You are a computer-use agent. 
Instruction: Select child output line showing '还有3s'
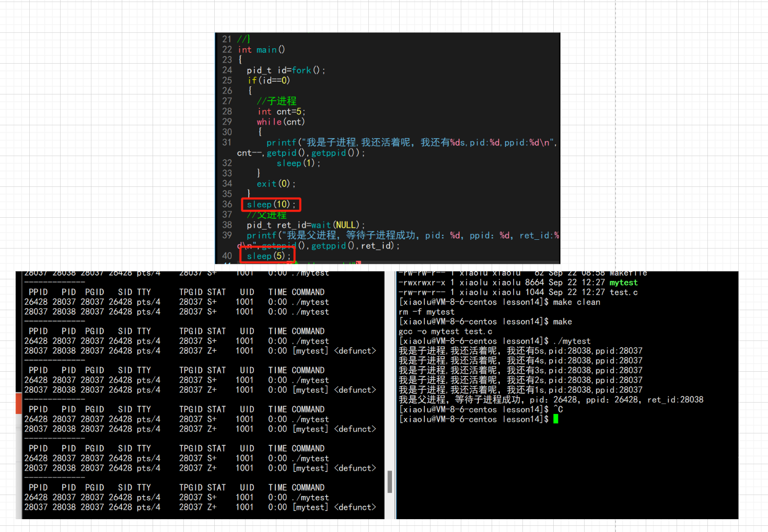tap(521, 370)
